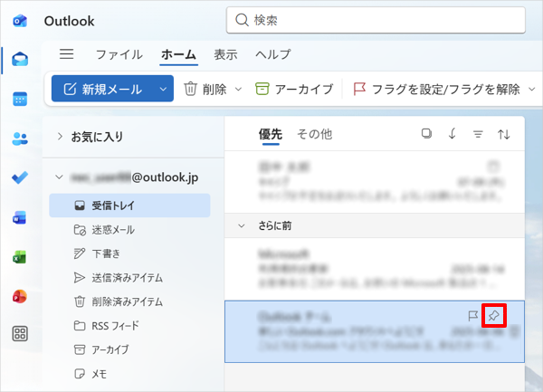Open the More apps grid icon
This screenshot has width=543, height=392.
20,334
